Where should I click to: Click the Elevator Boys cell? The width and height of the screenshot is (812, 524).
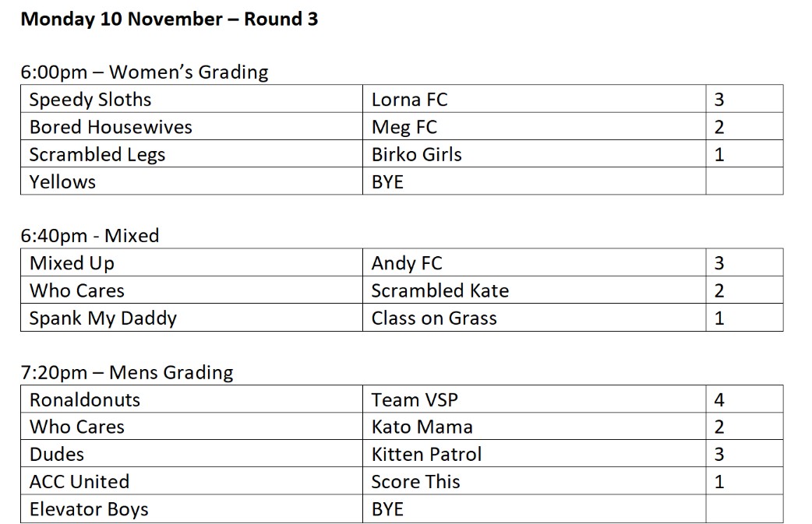[x=89, y=509]
